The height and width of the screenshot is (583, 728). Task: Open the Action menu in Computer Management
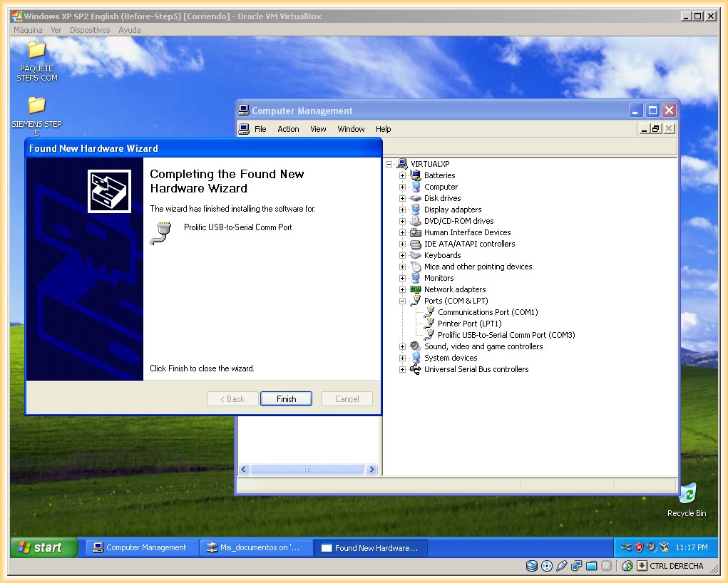(x=288, y=129)
